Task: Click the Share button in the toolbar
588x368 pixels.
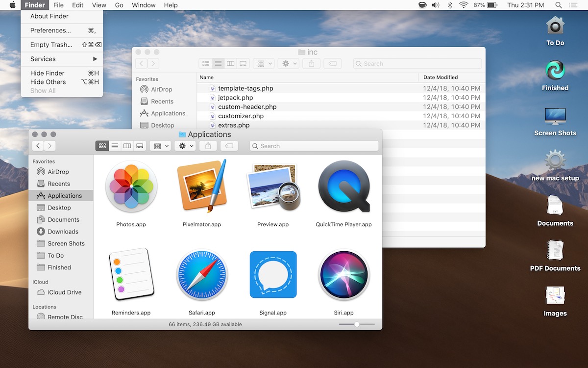Action: [x=207, y=145]
